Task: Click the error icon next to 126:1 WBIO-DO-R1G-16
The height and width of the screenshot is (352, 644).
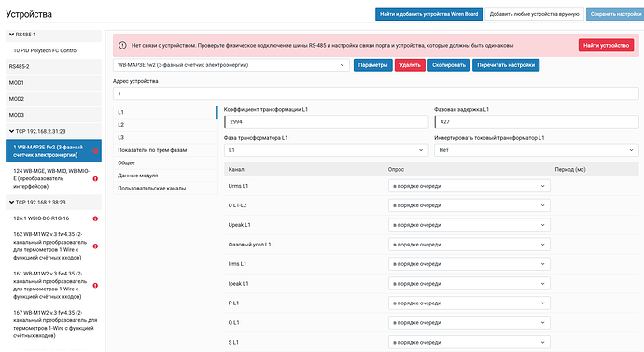Action: coord(95,218)
